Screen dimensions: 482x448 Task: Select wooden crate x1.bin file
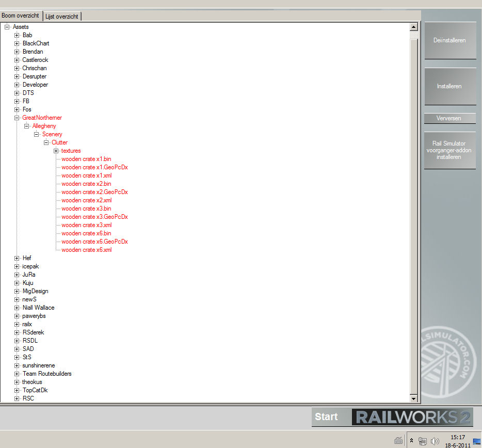86,159
